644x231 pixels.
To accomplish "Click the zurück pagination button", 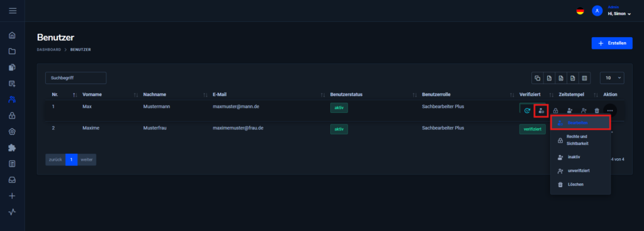I will click(55, 159).
